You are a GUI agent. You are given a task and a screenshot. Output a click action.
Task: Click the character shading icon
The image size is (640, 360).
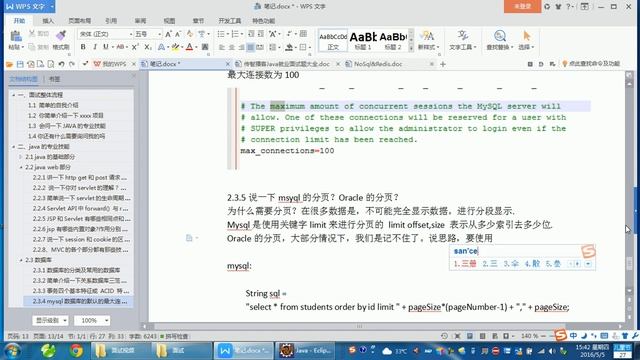pos(205,47)
